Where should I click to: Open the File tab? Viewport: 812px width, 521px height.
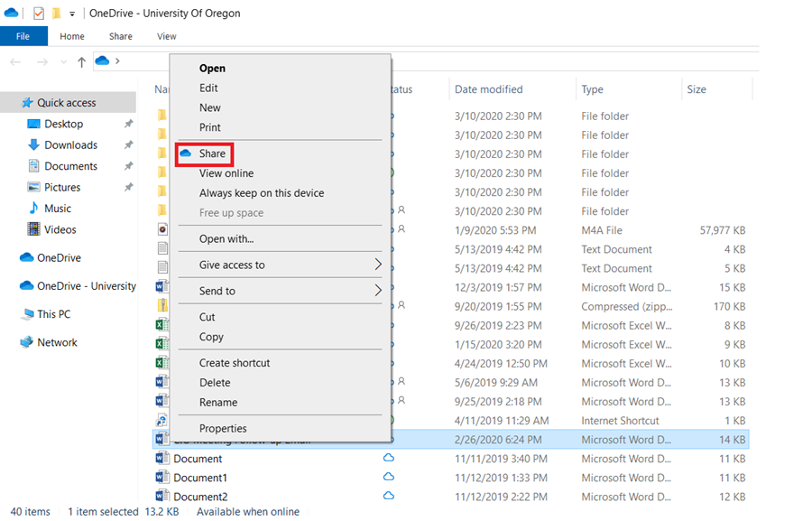pos(23,36)
